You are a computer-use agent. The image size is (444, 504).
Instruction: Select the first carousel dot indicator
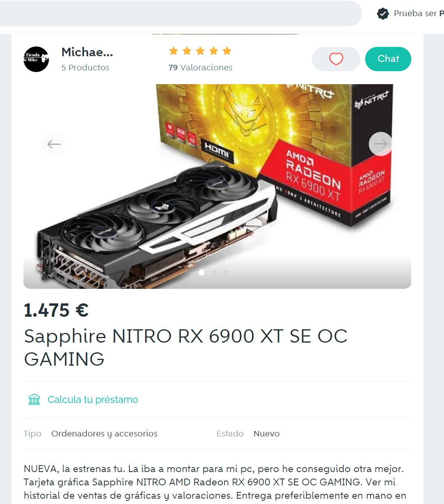tap(201, 272)
